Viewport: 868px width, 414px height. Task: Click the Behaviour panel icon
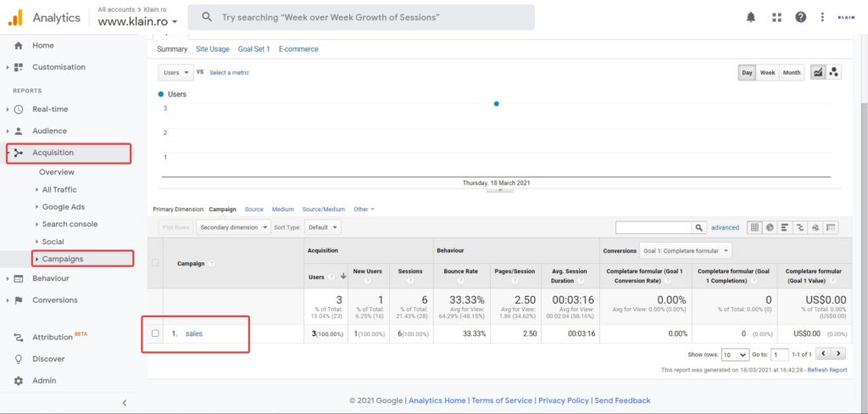(19, 278)
